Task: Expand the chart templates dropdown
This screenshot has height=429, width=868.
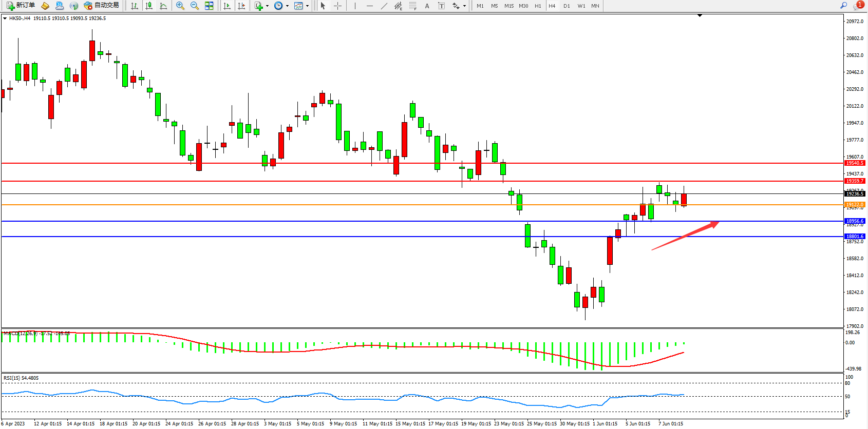Action: pos(307,6)
